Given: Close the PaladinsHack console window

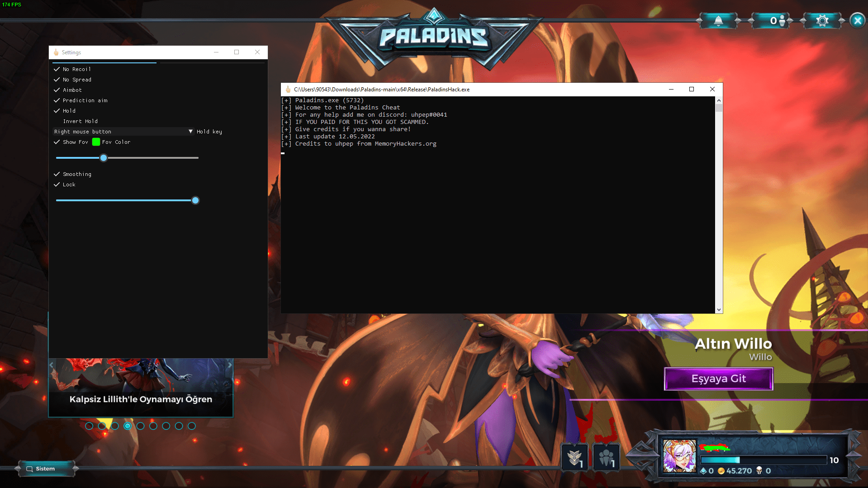Looking at the screenshot, I should pyautogui.click(x=712, y=90).
